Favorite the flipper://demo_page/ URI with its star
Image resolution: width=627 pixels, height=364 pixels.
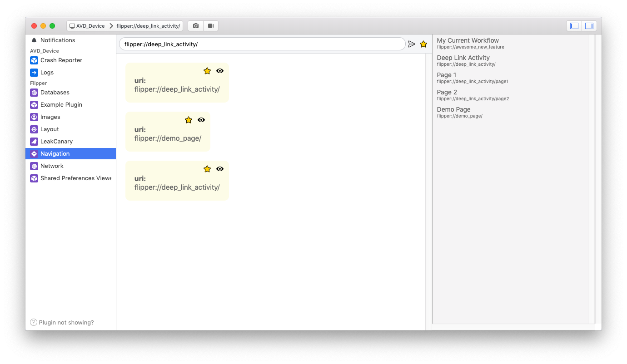[x=188, y=120]
